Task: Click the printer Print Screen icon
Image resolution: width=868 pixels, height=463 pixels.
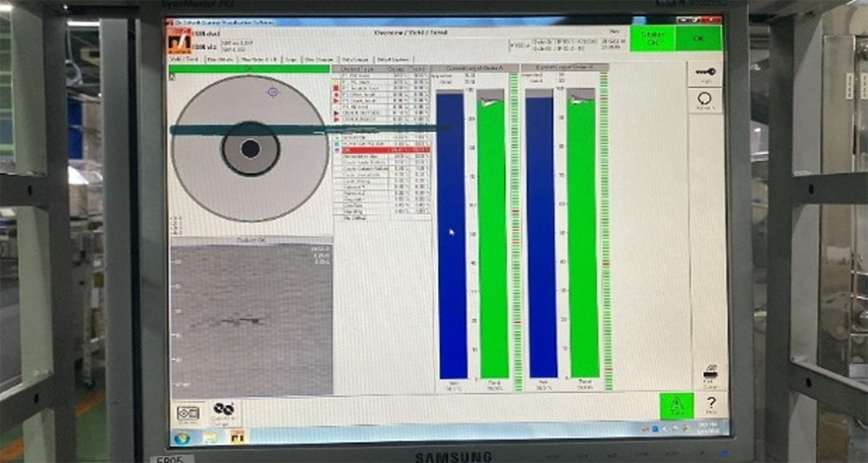Action: click(x=709, y=376)
